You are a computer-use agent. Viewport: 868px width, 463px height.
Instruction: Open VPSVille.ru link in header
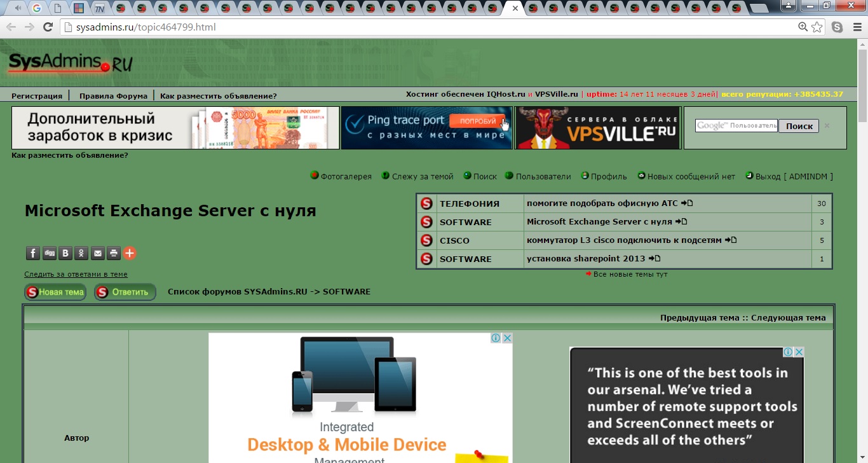(x=557, y=94)
